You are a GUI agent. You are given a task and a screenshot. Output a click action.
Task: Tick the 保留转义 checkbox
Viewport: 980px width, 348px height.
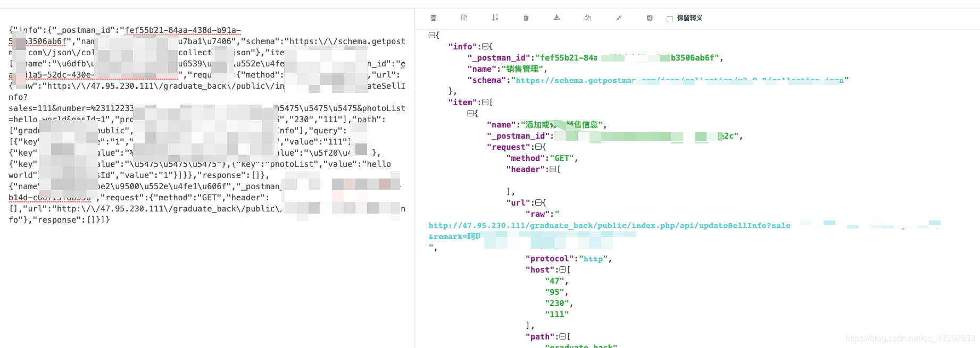[670, 19]
